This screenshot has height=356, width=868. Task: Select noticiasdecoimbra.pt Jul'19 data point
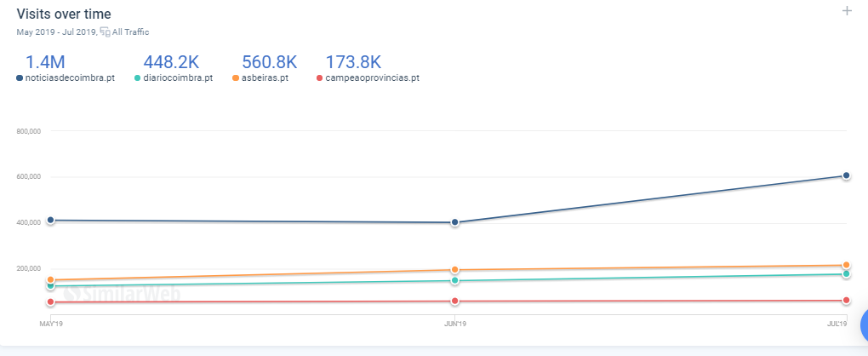[846, 175]
